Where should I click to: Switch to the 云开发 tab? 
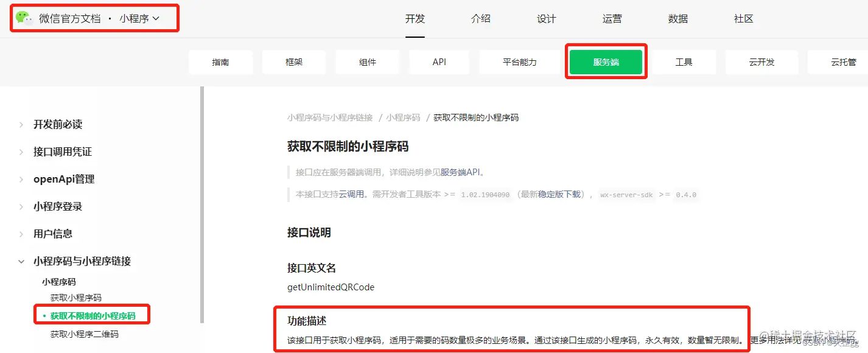(761, 61)
